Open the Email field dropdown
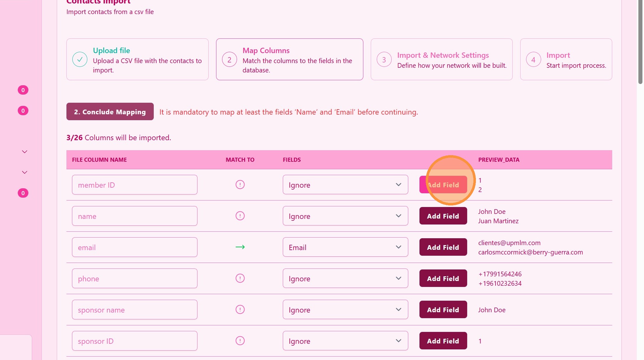The height and width of the screenshot is (360, 644). (x=345, y=247)
